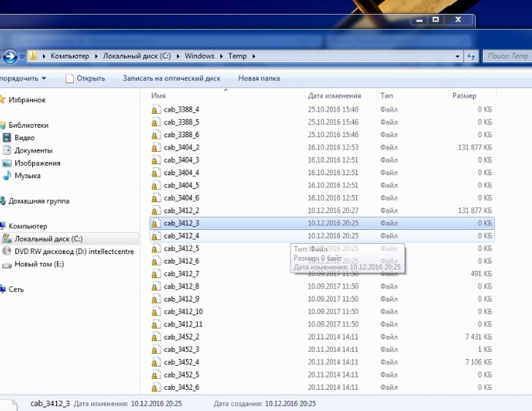Select file name cab_3452_4
Image resolution: width=532 pixels, height=411 pixels.
point(181,362)
